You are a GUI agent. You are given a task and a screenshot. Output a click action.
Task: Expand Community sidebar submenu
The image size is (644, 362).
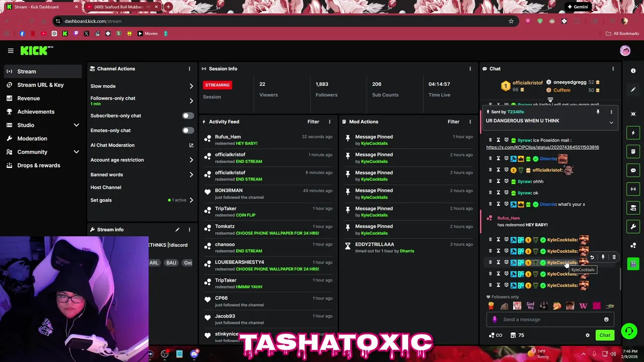pos(76,152)
